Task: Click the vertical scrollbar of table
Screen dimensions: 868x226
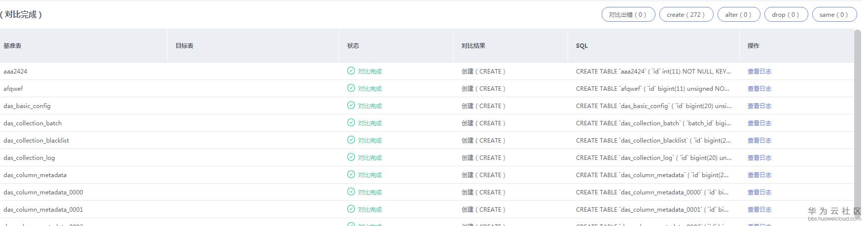Action: click(857, 123)
